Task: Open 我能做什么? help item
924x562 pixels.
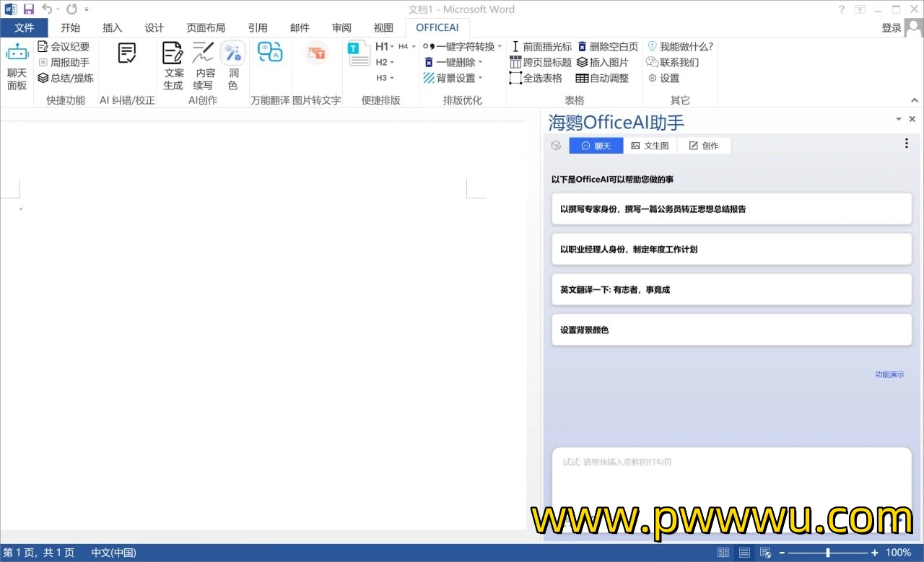Action: click(x=680, y=46)
